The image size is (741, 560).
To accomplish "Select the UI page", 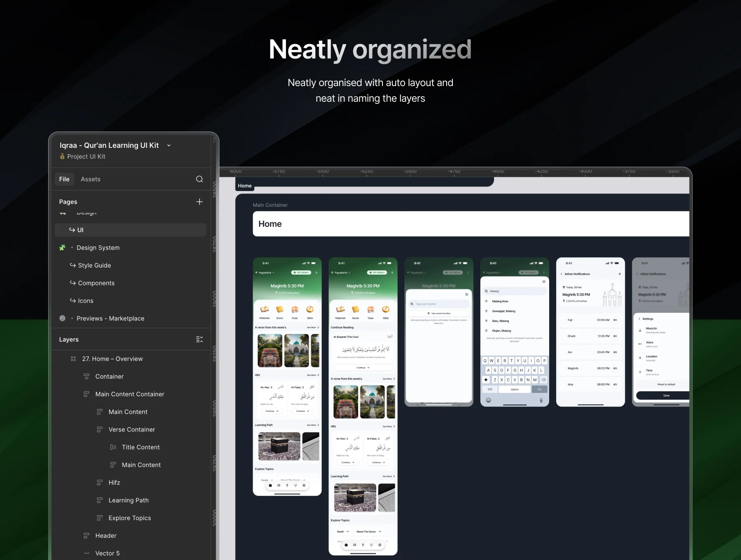I will 130,230.
